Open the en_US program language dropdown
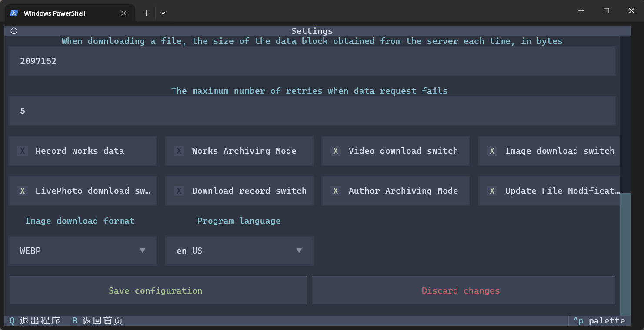The image size is (644, 330). pyautogui.click(x=239, y=251)
